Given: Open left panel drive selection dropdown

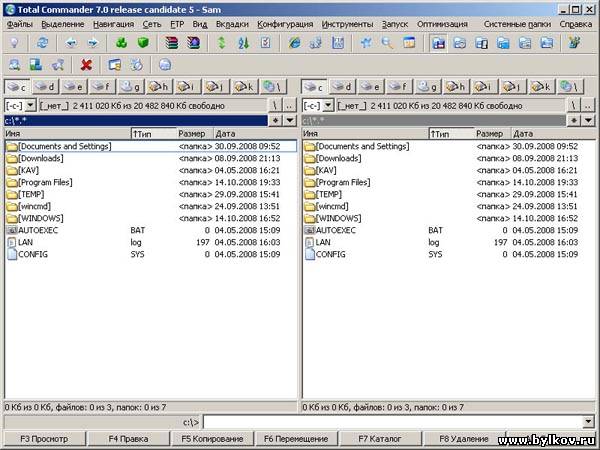Looking at the screenshot, I should click(30, 105).
